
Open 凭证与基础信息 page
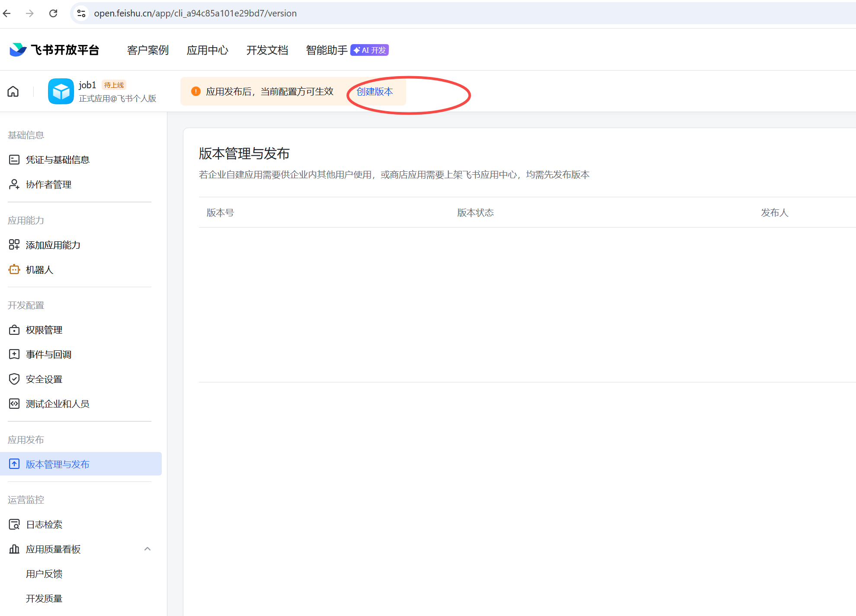pos(58,160)
